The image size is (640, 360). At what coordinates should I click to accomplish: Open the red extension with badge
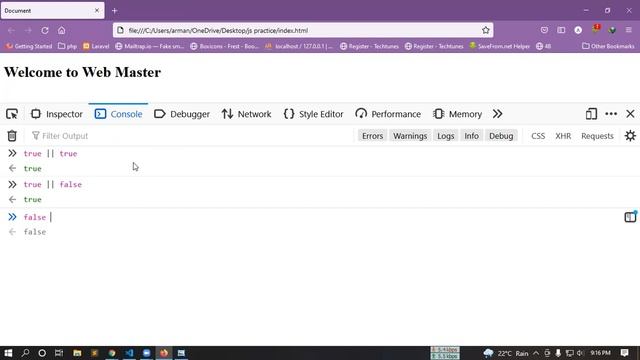tap(596, 29)
